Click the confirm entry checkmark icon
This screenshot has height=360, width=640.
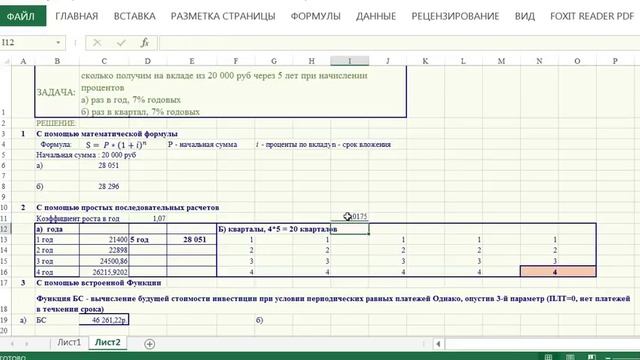pos(121,43)
